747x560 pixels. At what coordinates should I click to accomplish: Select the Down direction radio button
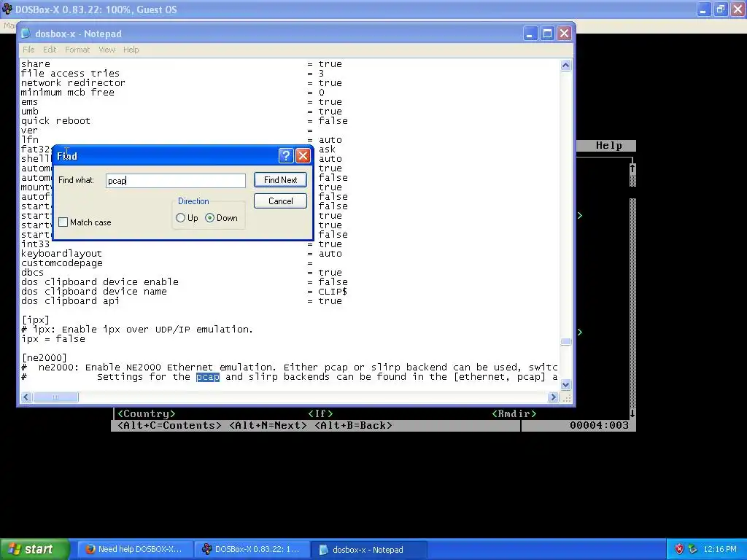[209, 217]
